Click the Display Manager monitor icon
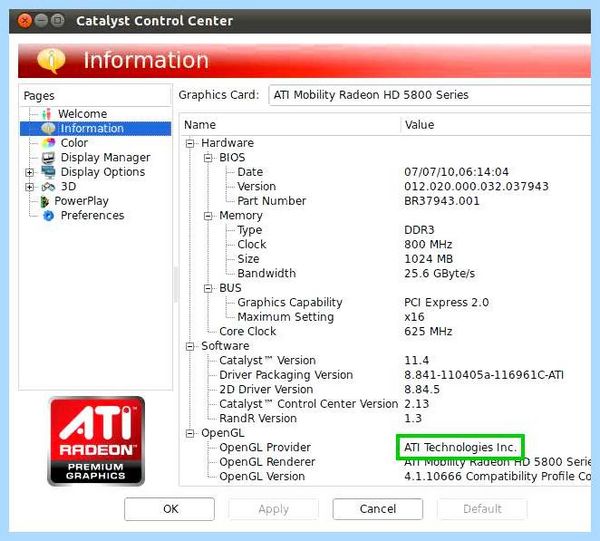Screen dimensions: 600x541 (x=49, y=157)
